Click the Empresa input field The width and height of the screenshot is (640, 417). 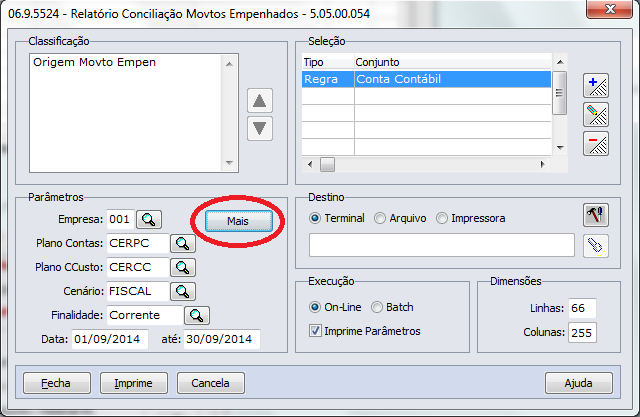click(x=120, y=220)
